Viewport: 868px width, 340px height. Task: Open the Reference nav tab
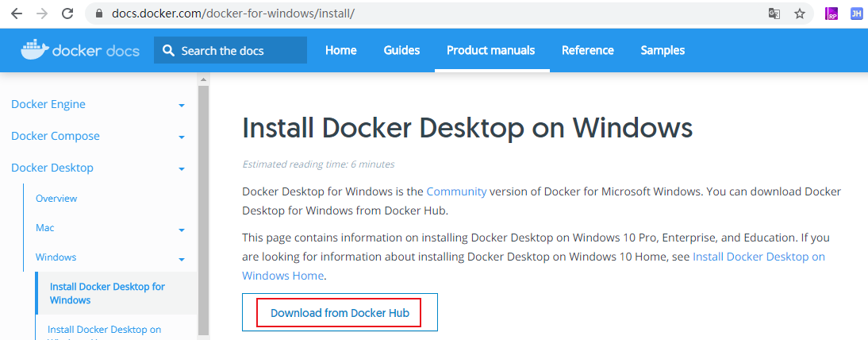588,51
